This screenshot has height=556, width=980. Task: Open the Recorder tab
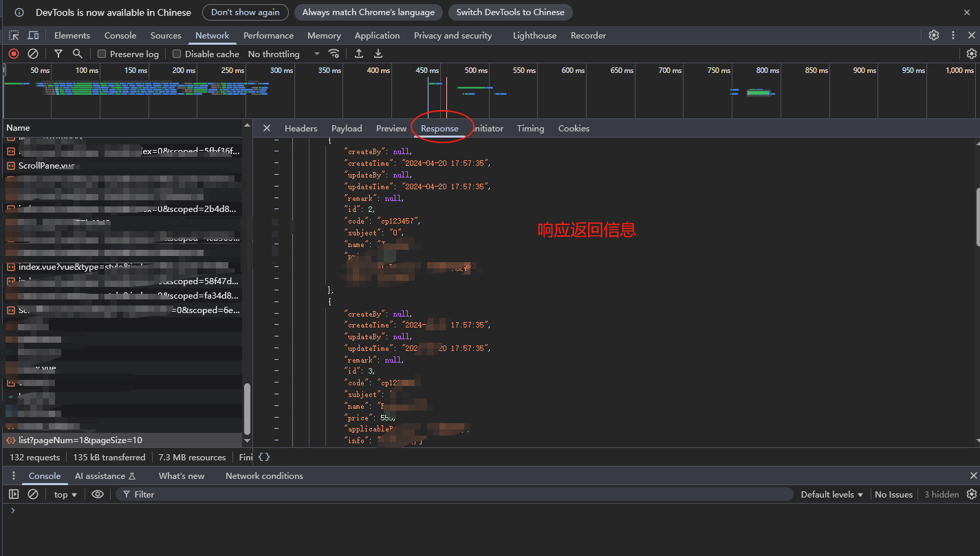[588, 35]
